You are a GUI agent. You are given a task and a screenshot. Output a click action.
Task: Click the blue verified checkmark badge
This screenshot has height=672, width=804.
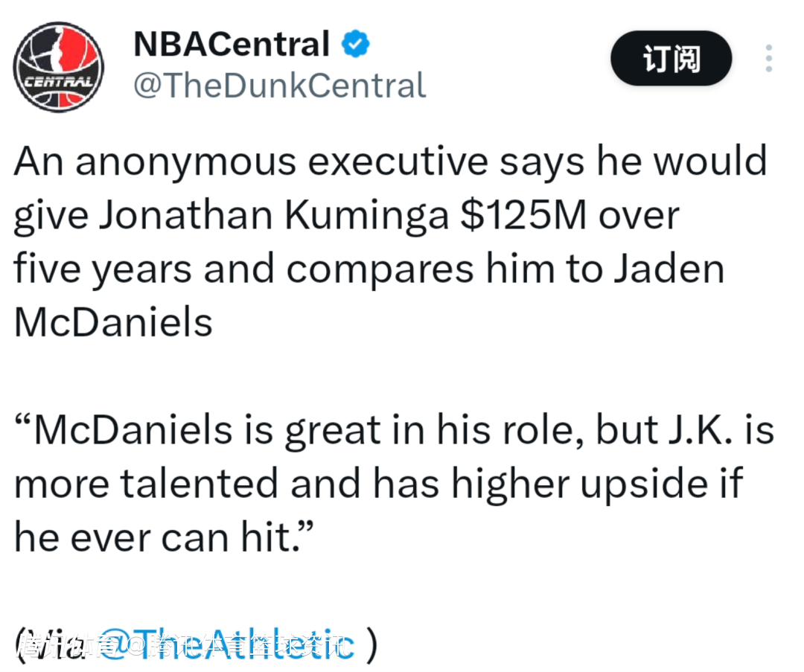tap(355, 45)
